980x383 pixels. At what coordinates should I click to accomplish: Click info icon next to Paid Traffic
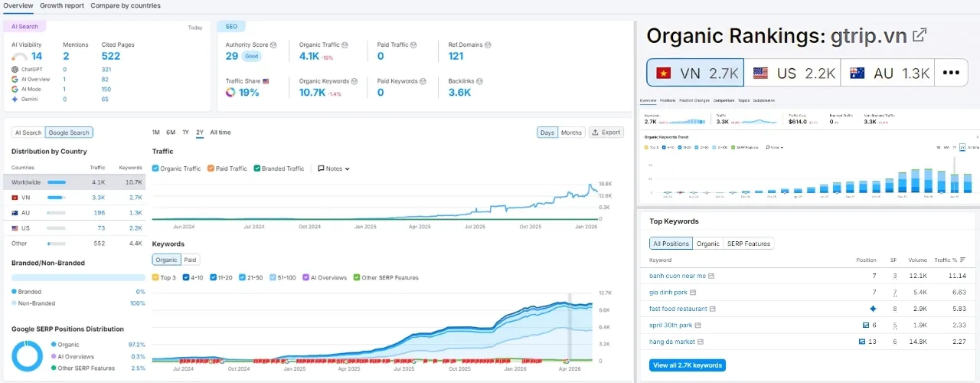pyautogui.click(x=413, y=45)
